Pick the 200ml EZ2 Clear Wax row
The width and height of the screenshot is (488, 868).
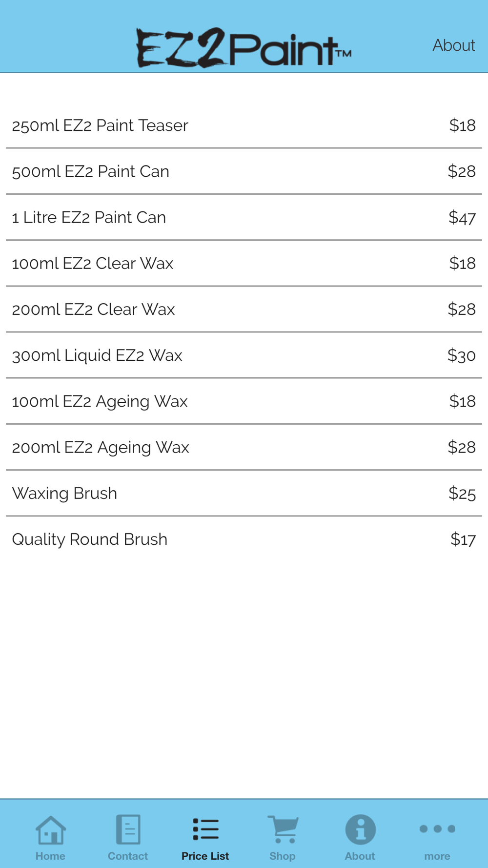[x=244, y=309]
